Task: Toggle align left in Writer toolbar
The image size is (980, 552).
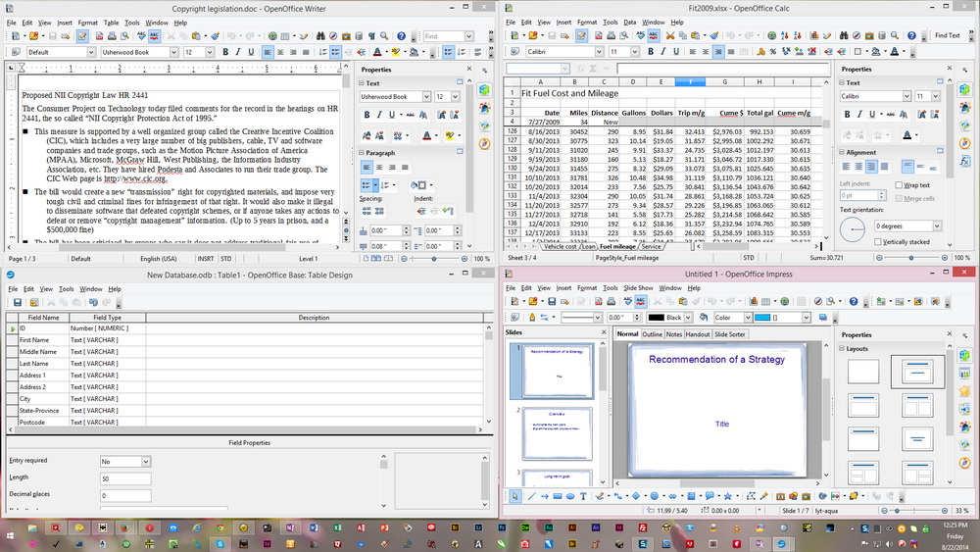Action: click(268, 52)
